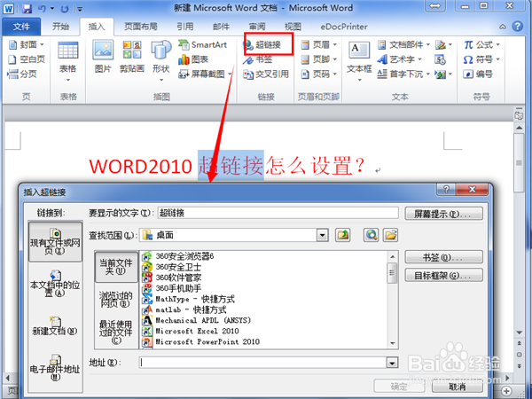Click Number (编号) in Symbols group
The height and width of the screenshot is (399, 532).
pyautogui.click(x=478, y=74)
